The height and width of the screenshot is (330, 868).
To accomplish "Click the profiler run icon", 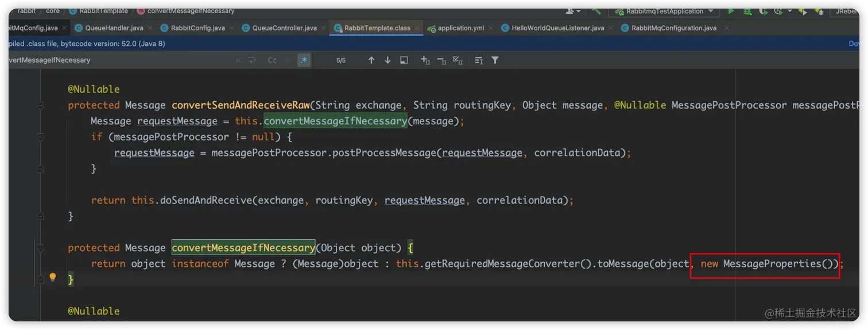I will [x=778, y=11].
